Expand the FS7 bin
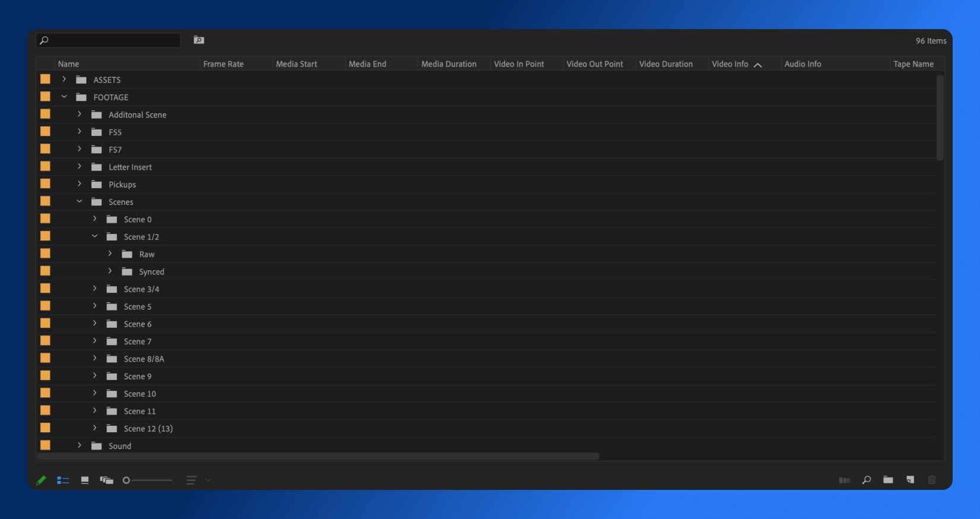Image resolution: width=980 pixels, height=519 pixels. (80, 149)
